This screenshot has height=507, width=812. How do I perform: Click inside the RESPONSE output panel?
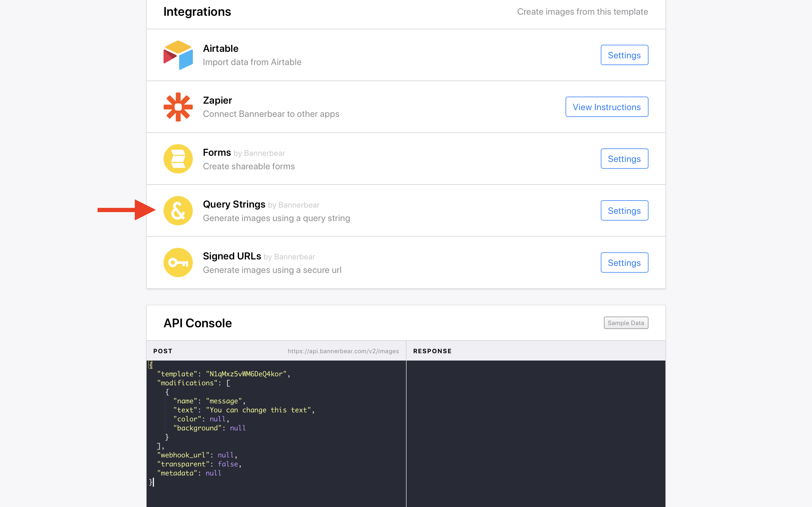tap(536, 433)
